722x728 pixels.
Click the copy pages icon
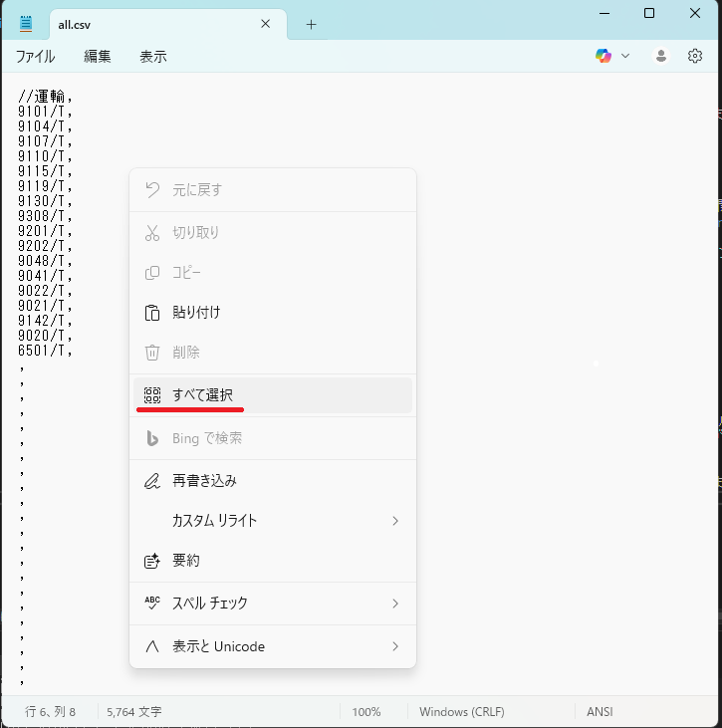(x=152, y=273)
